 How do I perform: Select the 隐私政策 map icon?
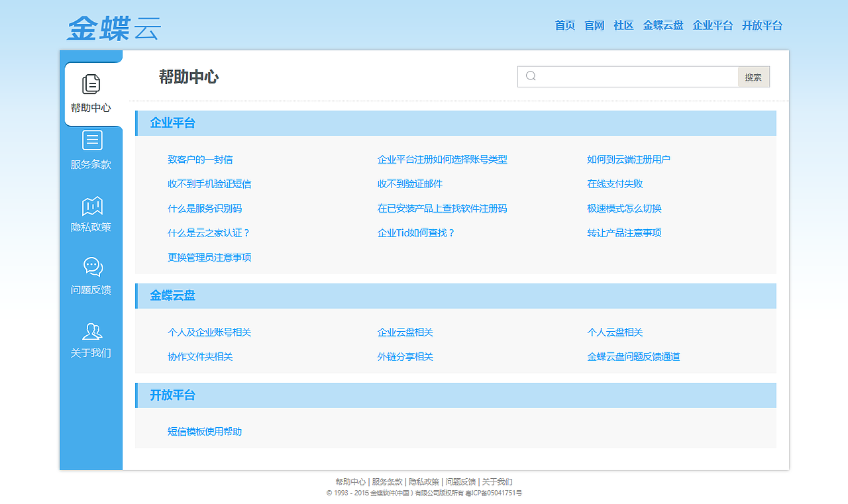point(92,206)
